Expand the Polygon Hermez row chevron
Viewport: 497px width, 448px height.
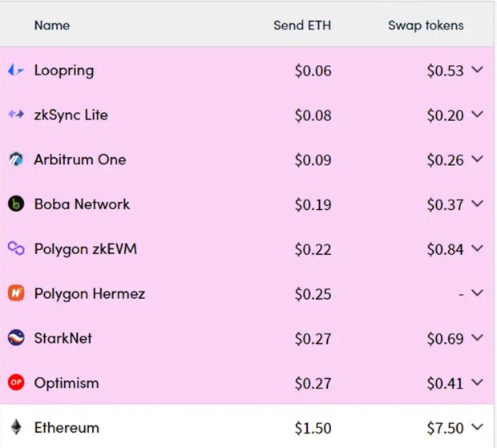477,293
